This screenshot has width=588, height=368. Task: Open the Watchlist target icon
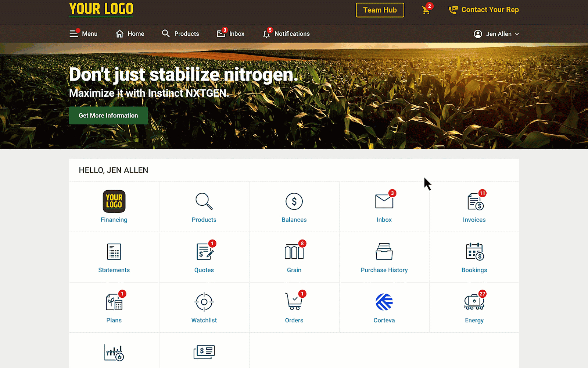pyautogui.click(x=204, y=302)
